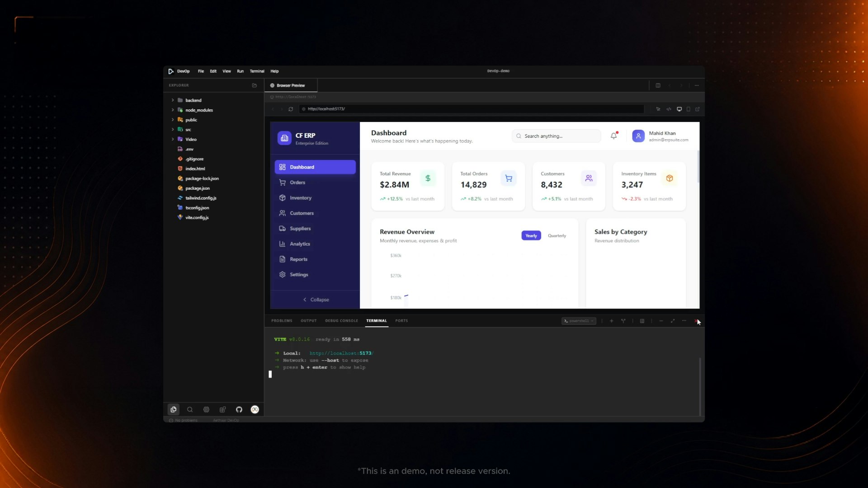Image resolution: width=868 pixels, height=488 pixels.
Task: Add a new terminal with plus icon
Action: 612,321
